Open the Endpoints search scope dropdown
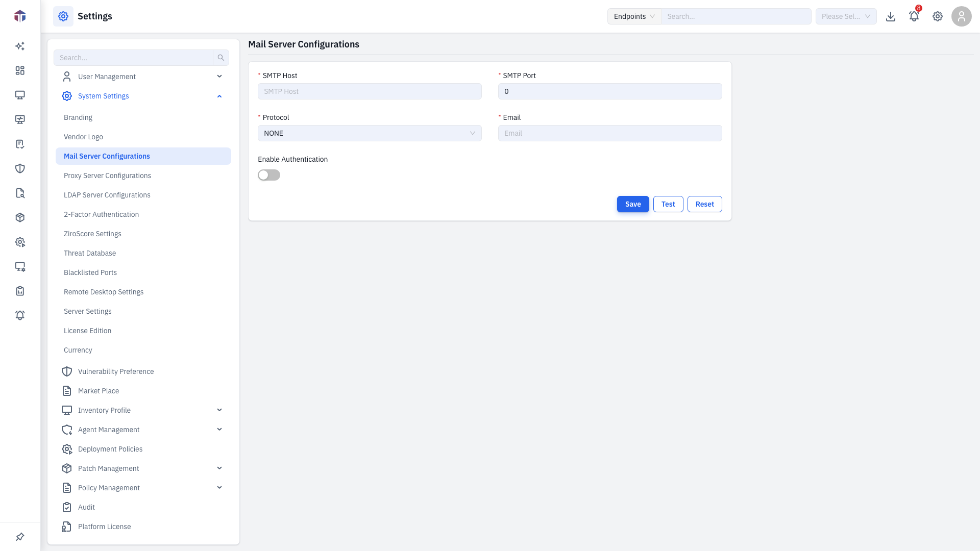This screenshot has width=980, height=551. pyautogui.click(x=634, y=16)
